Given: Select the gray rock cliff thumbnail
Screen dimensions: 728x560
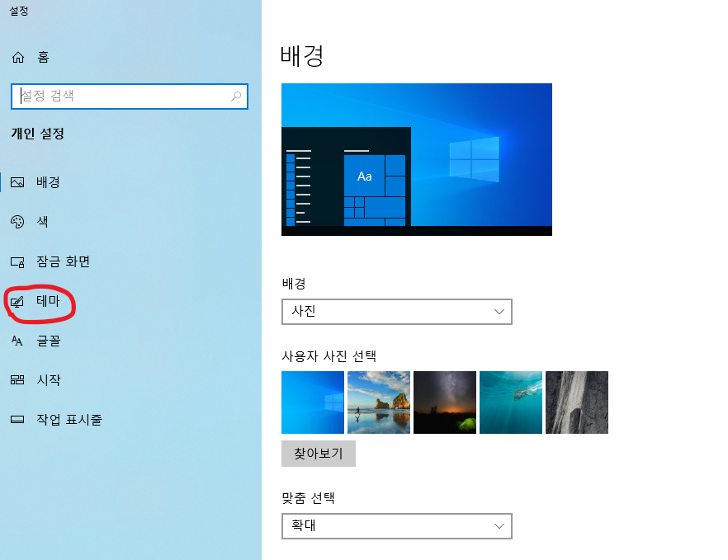Looking at the screenshot, I should click(x=577, y=402).
